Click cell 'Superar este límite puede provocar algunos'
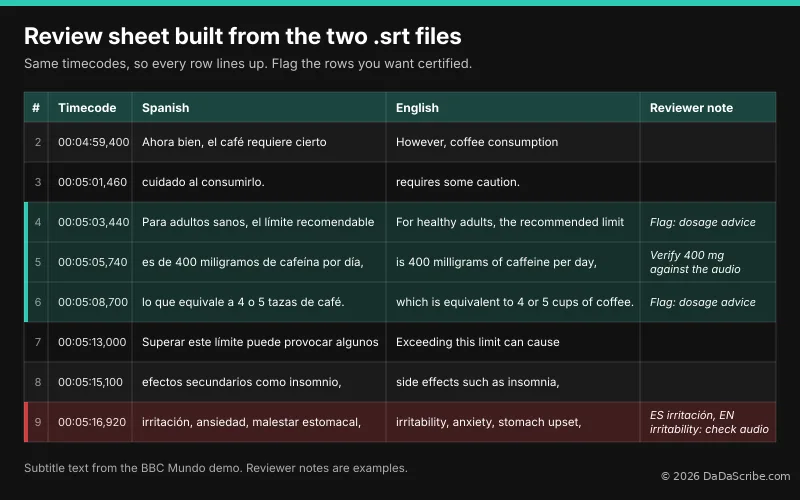Screen dimensions: 800x500 pos(260,342)
